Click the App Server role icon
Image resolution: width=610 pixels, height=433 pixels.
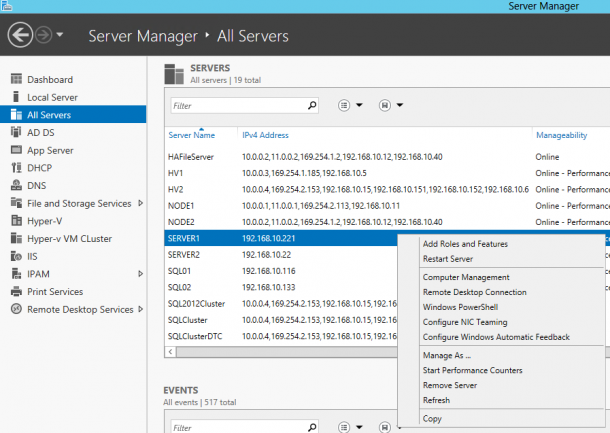16,150
